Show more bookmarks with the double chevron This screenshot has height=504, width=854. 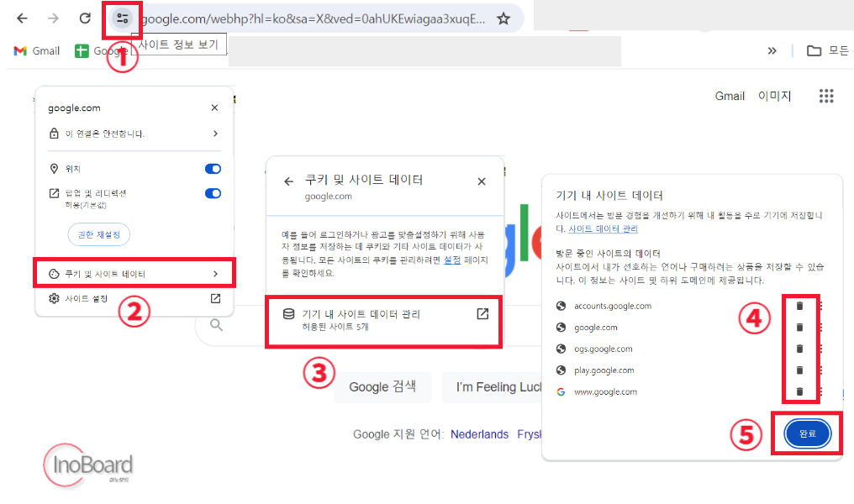[x=772, y=51]
